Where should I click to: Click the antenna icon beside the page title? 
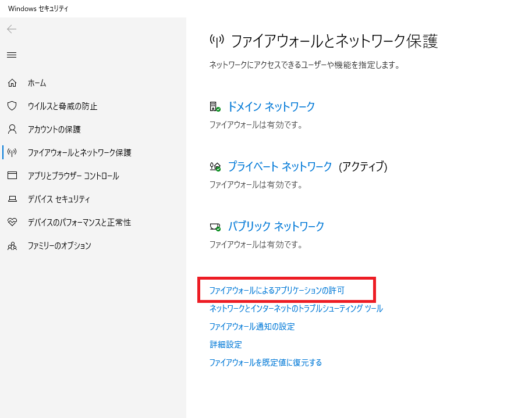click(x=217, y=41)
